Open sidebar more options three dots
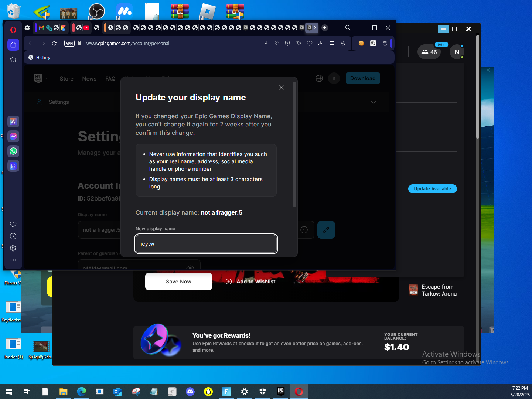 (x=13, y=260)
